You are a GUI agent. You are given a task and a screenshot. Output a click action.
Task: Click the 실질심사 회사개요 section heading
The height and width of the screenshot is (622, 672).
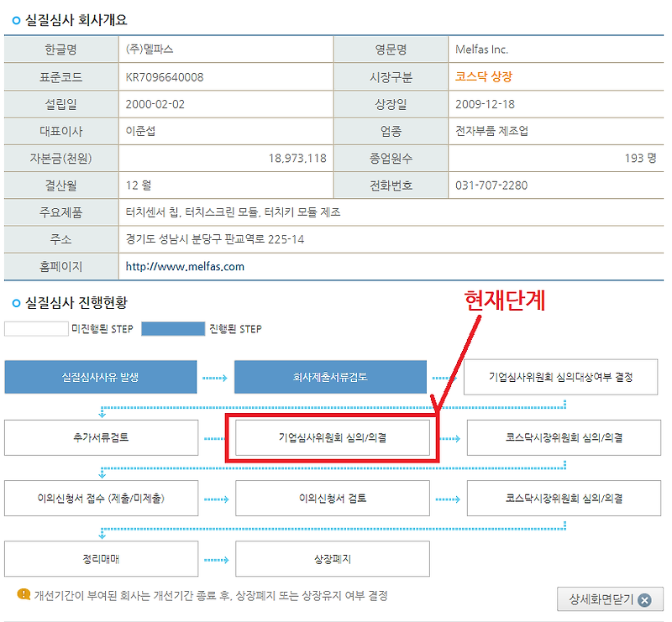[76, 19]
